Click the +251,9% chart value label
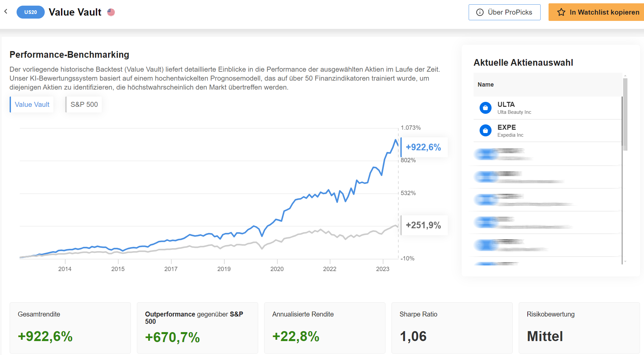 point(424,225)
